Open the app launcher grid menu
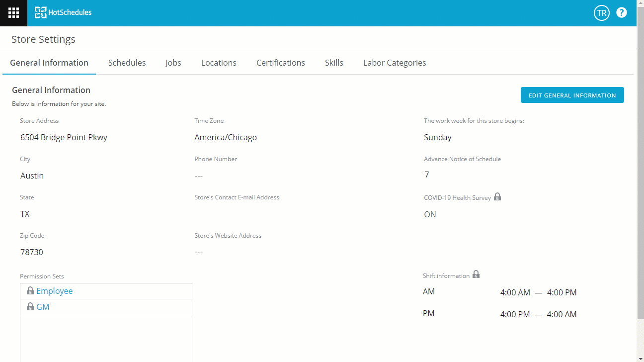 click(x=13, y=13)
